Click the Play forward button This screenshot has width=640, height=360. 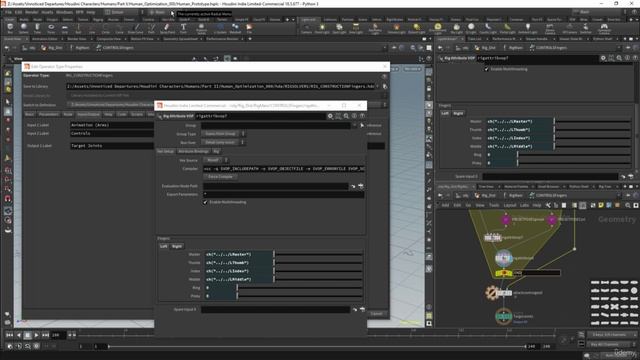[x=37, y=335]
